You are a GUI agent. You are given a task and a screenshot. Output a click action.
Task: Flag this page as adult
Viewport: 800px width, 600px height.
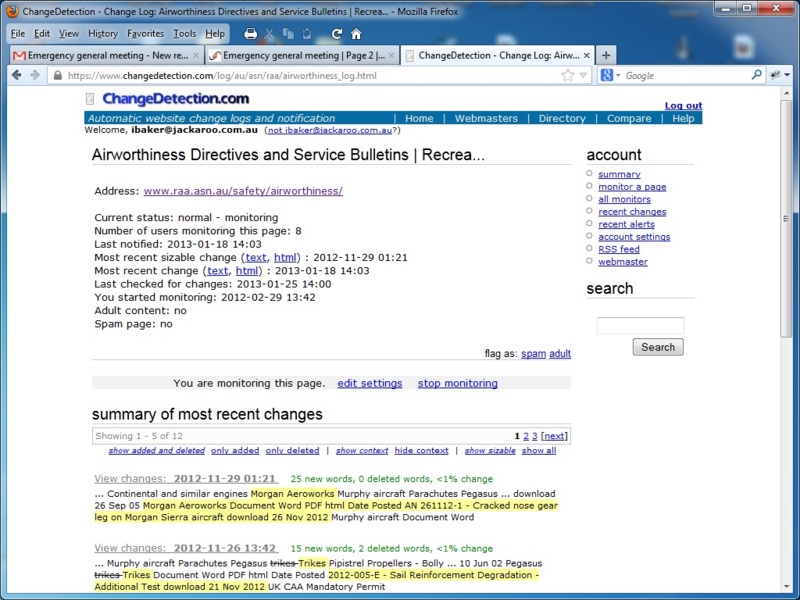[x=560, y=354]
